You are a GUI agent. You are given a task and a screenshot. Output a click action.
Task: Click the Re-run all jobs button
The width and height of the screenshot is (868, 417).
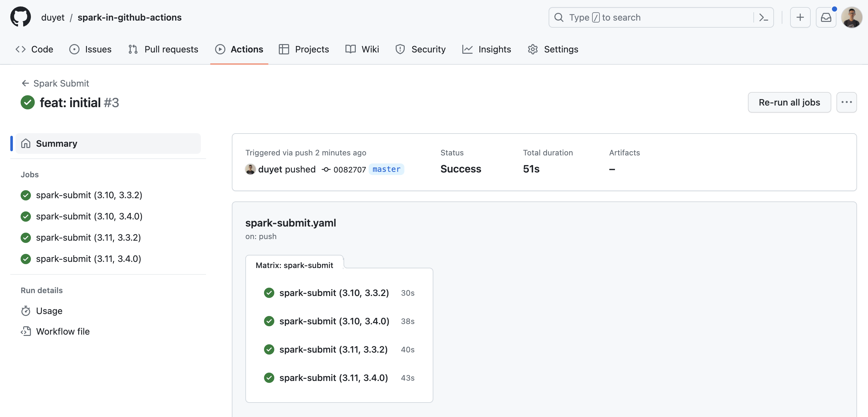click(x=789, y=102)
